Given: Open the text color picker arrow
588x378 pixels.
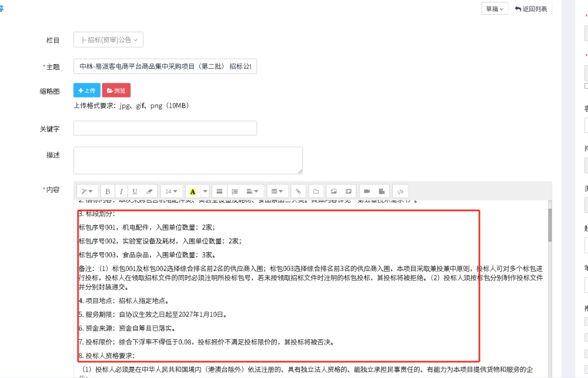Looking at the screenshot, I should tap(205, 191).
